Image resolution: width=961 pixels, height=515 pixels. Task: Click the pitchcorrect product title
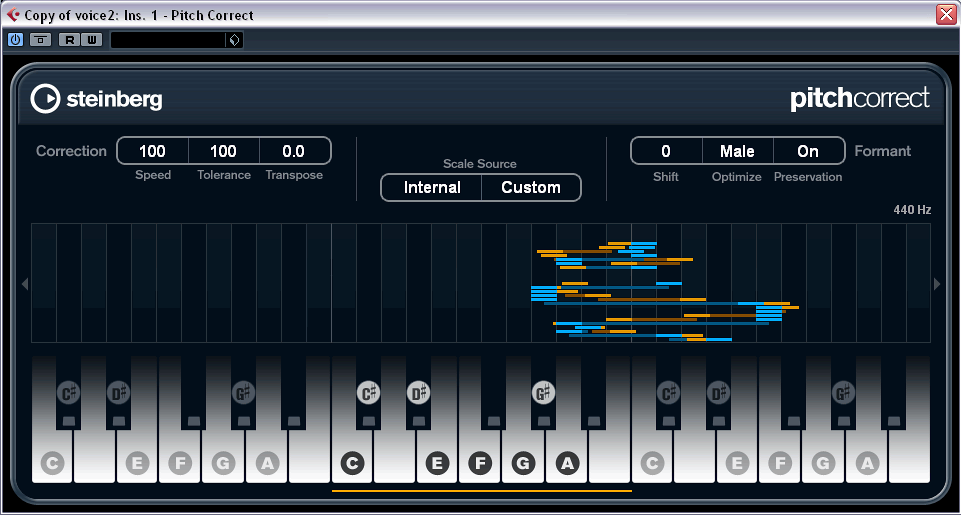pyautogui.click(x=860, y=99)
